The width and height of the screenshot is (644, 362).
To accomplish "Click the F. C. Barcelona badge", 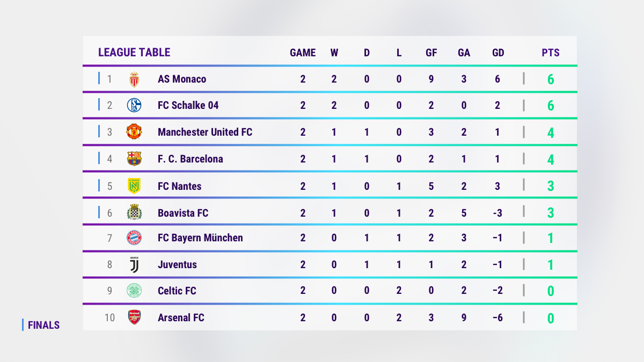I will click(134, 159).
